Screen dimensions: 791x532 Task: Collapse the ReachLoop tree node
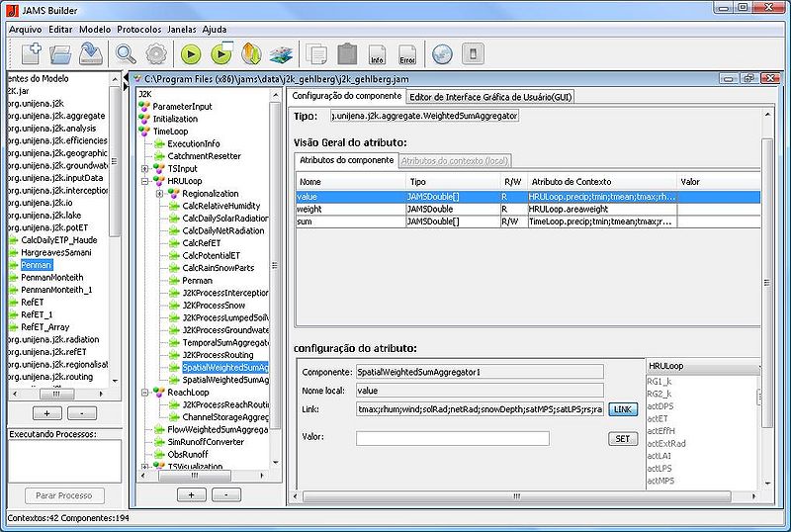145,393
